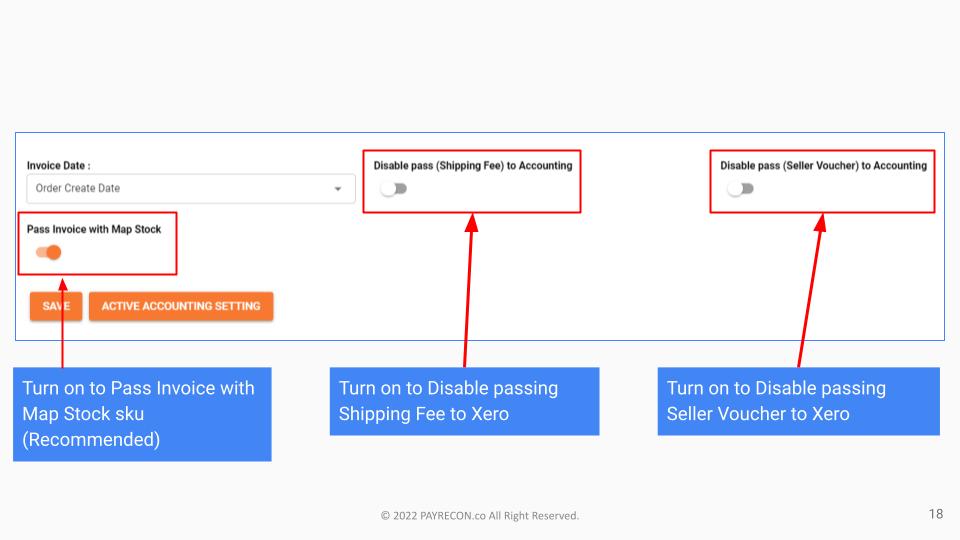
Task: Click ACTIVE ACCOUNTING SETTING button
Action: [181, 306]
